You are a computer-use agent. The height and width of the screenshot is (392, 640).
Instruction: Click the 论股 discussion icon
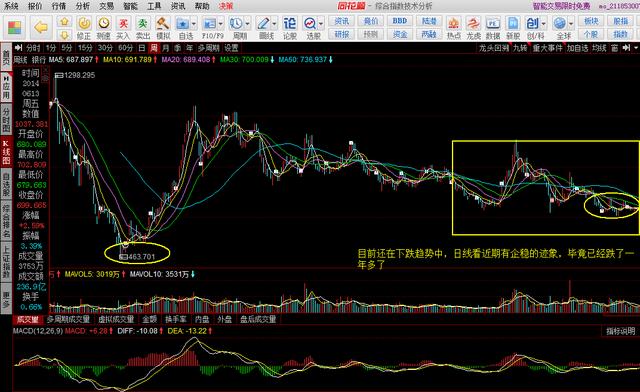(x=289, y=28)
